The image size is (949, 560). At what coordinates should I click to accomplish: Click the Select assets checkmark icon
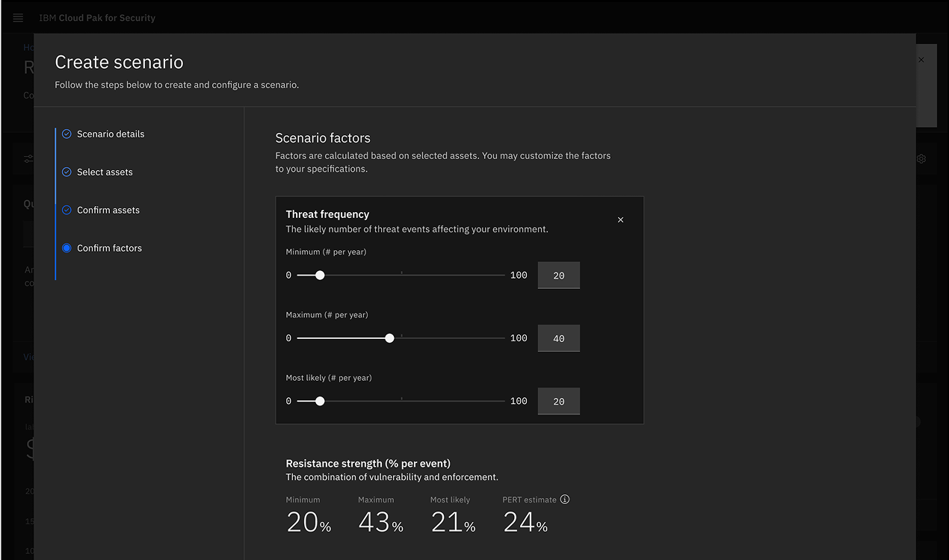(67, 172)
